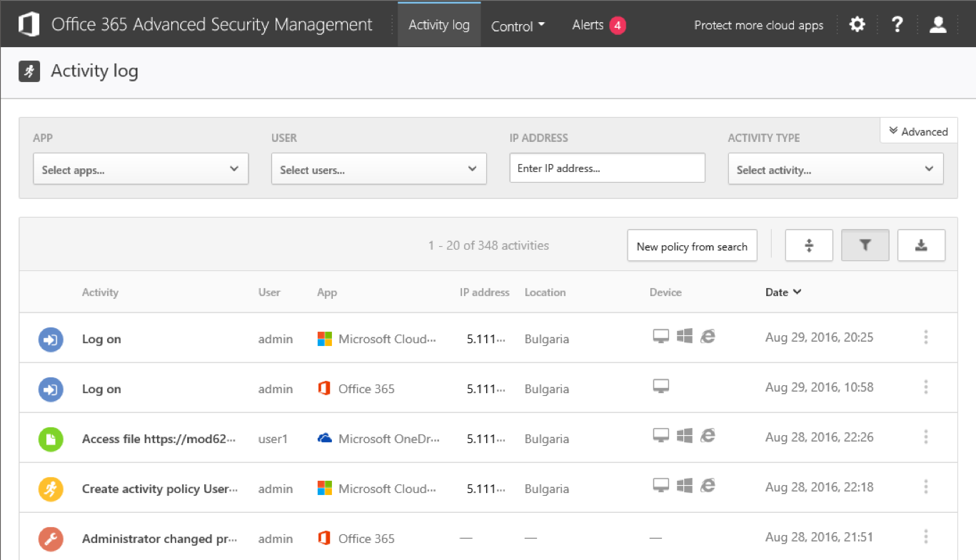This screenshot has height=560, width=976.
Task: Open the user profile icon
Action: tap(937, 24)
